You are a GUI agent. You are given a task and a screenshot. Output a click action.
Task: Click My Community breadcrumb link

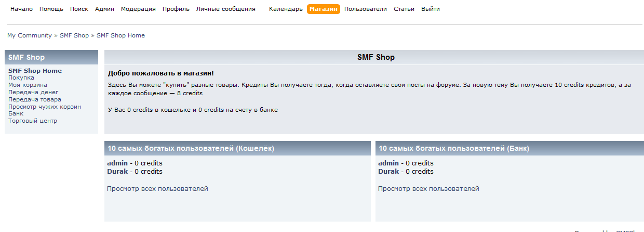pos(29,35)
